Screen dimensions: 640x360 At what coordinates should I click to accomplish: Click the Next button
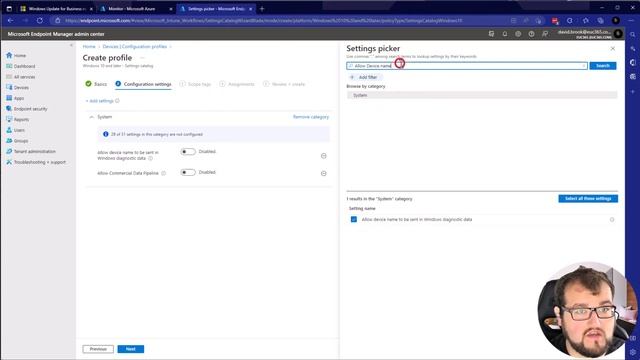[131, 349]
